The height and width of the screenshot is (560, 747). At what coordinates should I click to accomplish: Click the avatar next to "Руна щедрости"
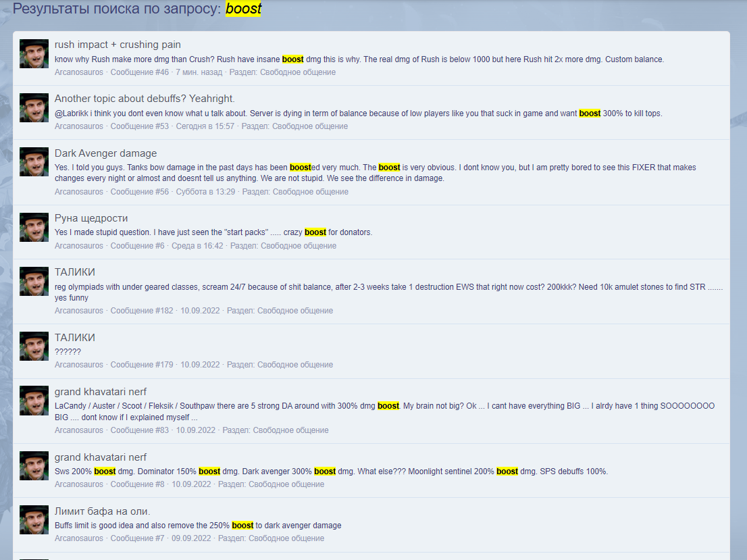[x=34, y=228]
